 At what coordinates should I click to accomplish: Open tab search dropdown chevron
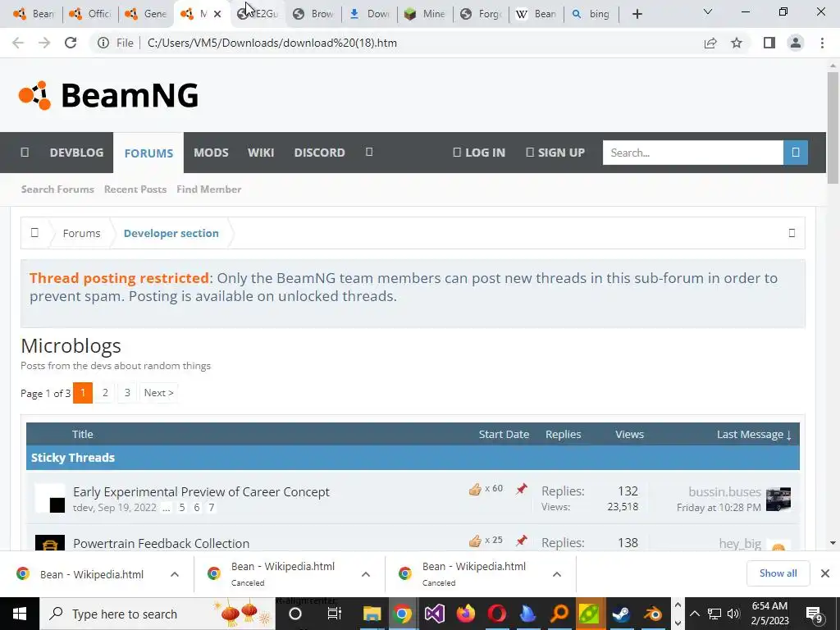coord(708,11)
